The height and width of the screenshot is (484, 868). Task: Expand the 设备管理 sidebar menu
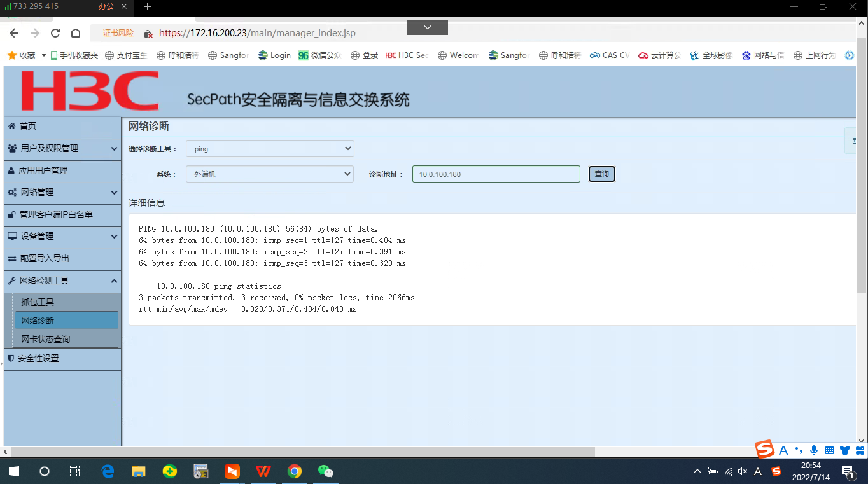coord(62,236)
